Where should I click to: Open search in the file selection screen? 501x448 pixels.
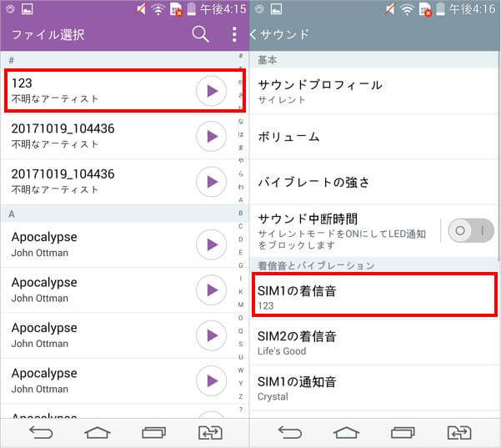[200, 34]
